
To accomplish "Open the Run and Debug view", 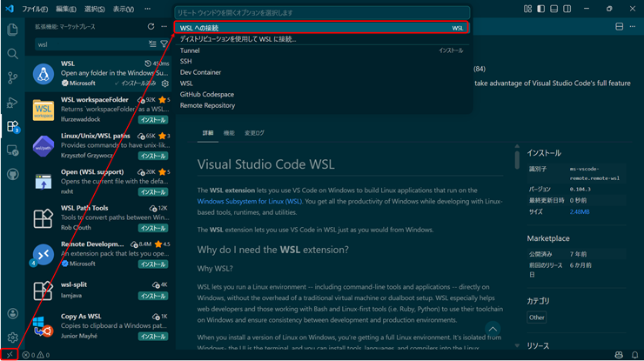I will point(12,103).
